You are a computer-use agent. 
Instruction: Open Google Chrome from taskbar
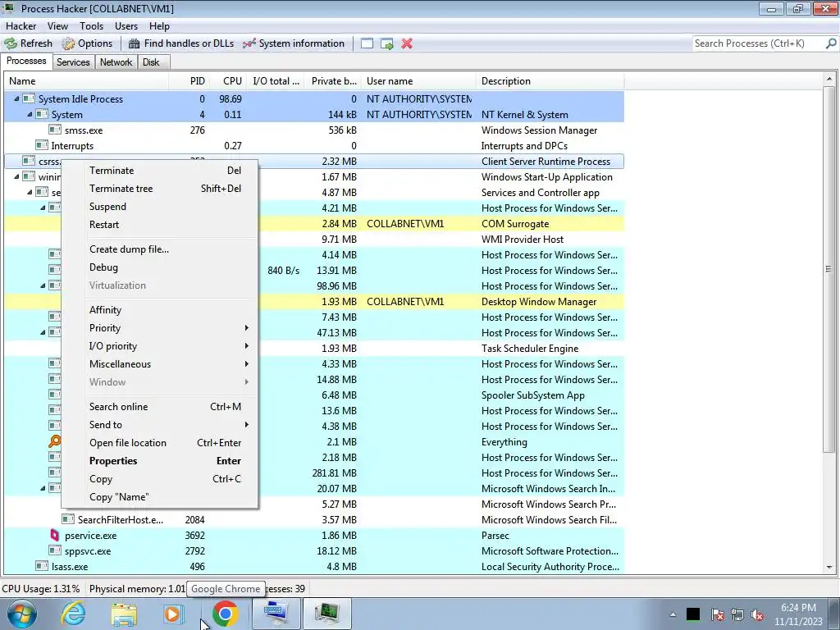tap(225, 614)
